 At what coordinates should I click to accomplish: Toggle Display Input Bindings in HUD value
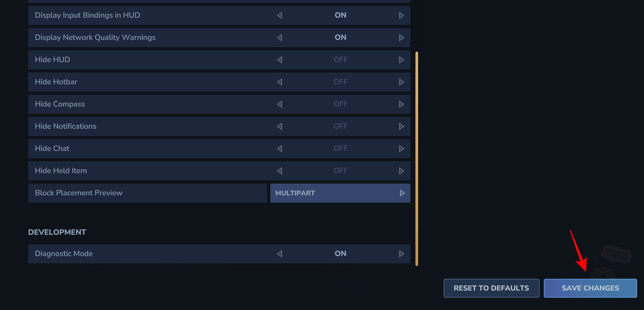[340, 15]
